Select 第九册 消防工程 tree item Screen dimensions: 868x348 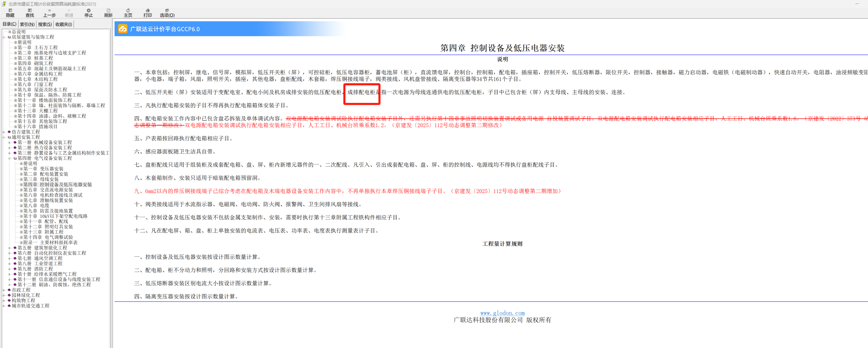pyautogui.click(x=35, y=269)
